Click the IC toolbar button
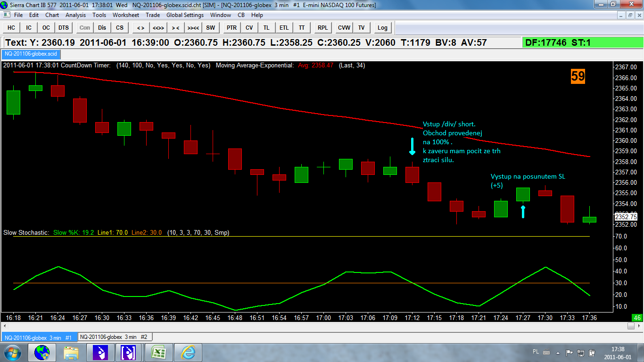Viewport: 644px width, 362px height. click(29, 27)
